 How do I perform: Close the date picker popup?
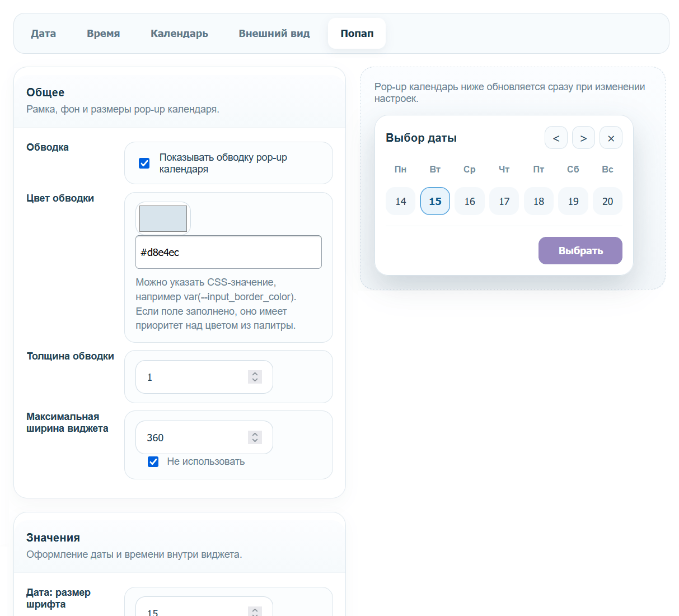click(x=611, y=138)
